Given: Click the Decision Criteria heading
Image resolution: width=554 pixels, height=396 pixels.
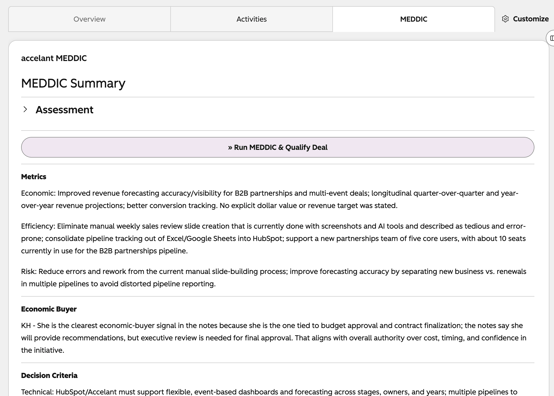Looking at the screenshot, I should point(49,376).
